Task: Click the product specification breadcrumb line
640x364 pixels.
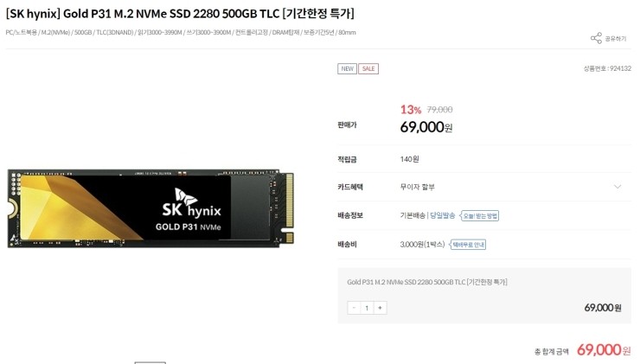Action: pyautogui.click(x=181, y=32)
